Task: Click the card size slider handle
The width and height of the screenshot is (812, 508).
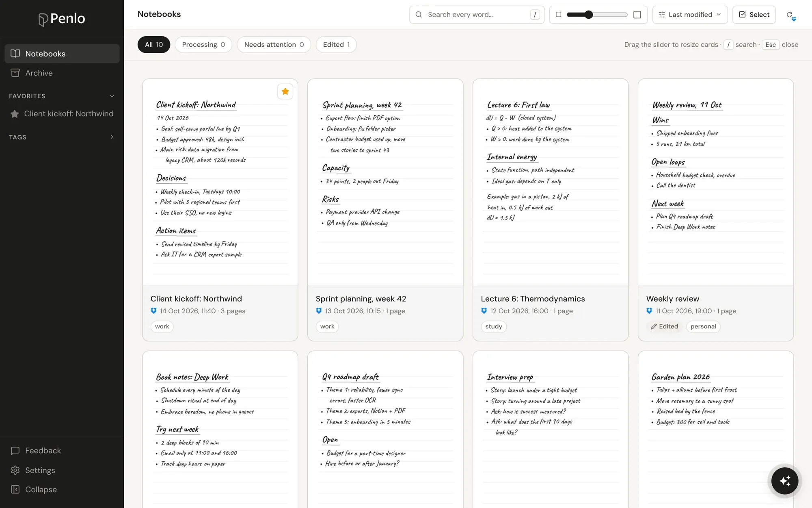Action: pyautogui.click(x=589, y=15)
